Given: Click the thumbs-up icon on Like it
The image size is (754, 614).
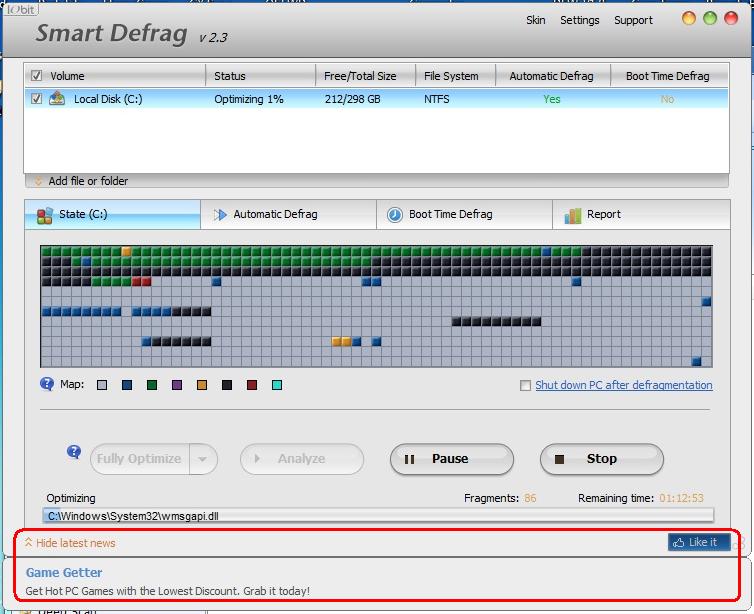Looking at the screenshot, I should pos(679,542).
